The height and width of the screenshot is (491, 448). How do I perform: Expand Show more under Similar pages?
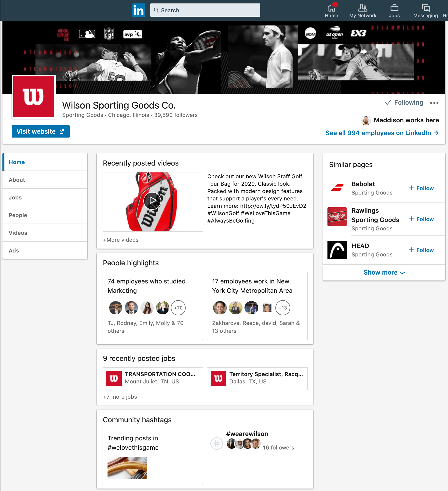[384, 272]
